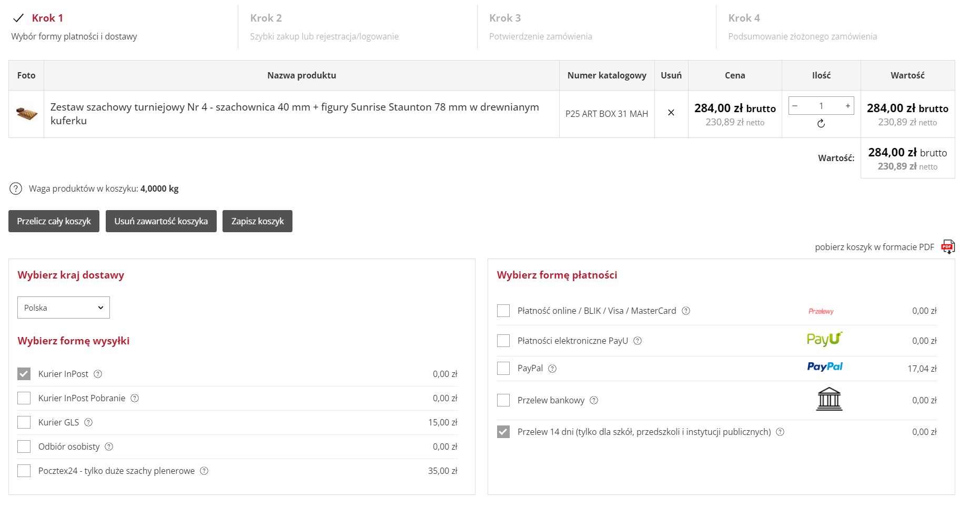This screenshot has height=516, width=980.
Task: Click the refresh quantity icon
Action: [x=821, y=124]
